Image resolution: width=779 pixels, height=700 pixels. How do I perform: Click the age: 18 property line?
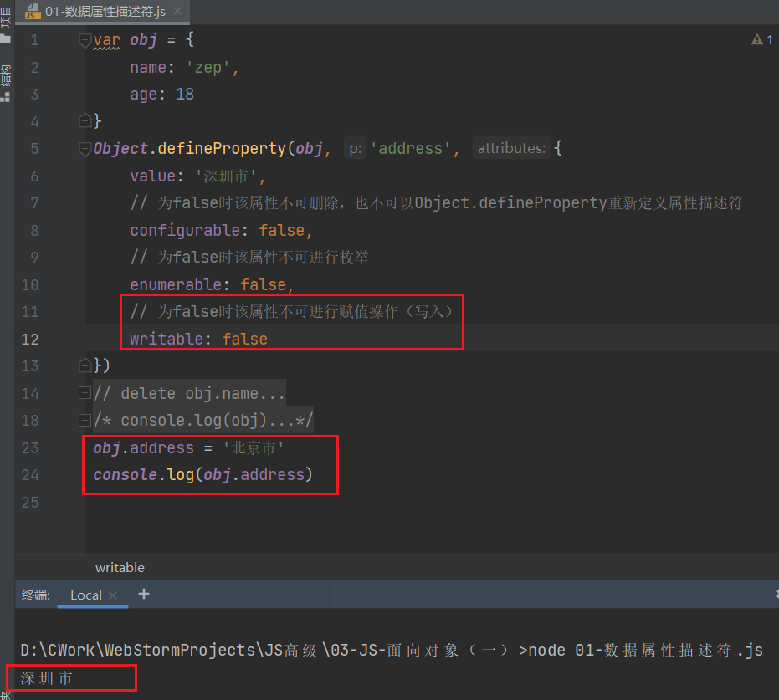[x=162, y=94]
